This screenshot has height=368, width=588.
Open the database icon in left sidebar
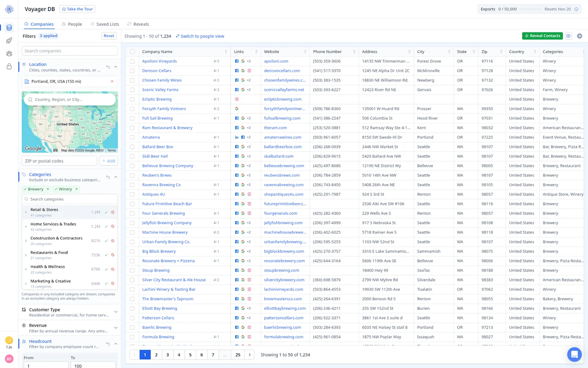pyautogui.click(x=9, y=28)
